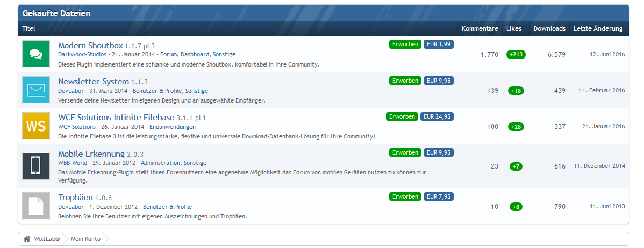This screenshot has width=644, height=248.
Task: Click the +213 likes badge
Action: (x=516, y=55)
